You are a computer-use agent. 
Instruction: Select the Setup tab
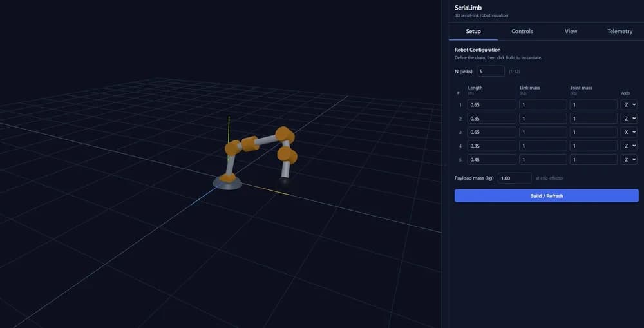tap(473, 31)
